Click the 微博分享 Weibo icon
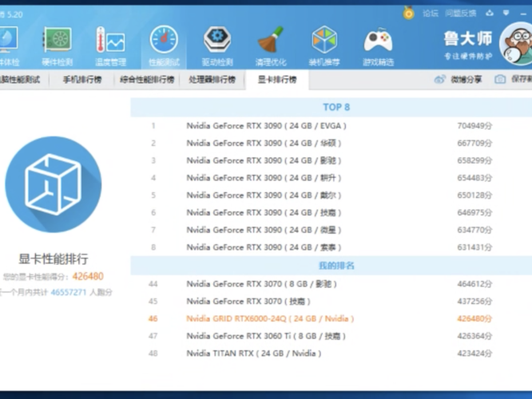 click(x=439, y=79)
